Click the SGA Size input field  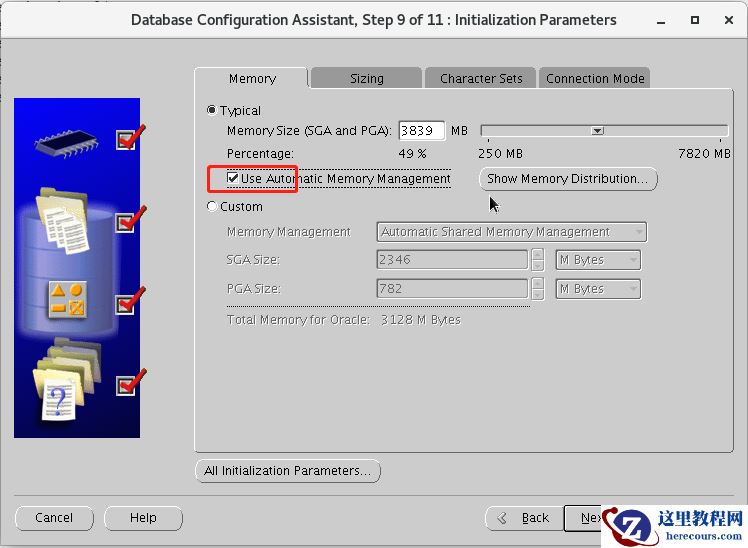click(x=452, y=260)
